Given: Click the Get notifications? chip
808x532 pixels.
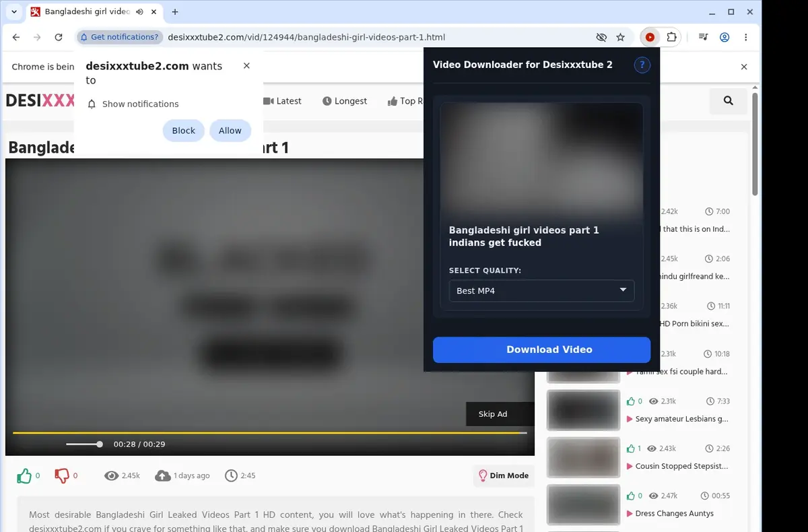Looking at the screenshot, I should pyautogui.click(x=121, y=37).
